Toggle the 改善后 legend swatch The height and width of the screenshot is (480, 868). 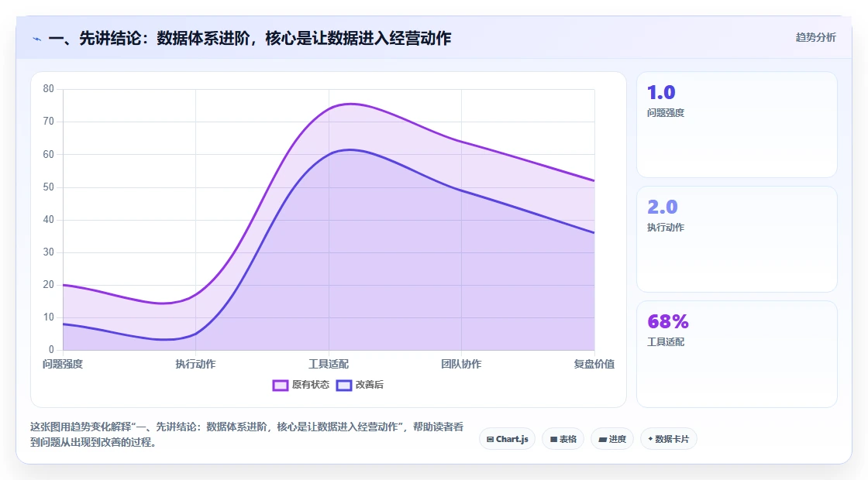[344, 385]
